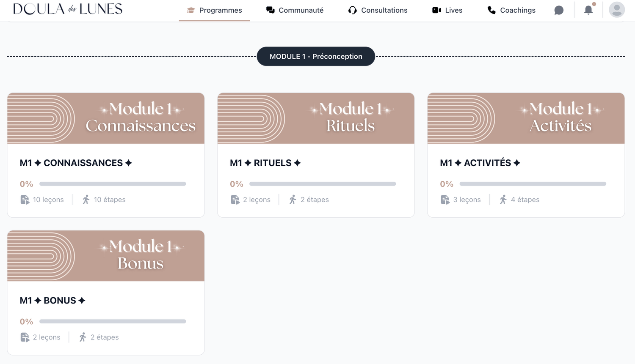Click the Doula des Lunes logo

[68, 9]
